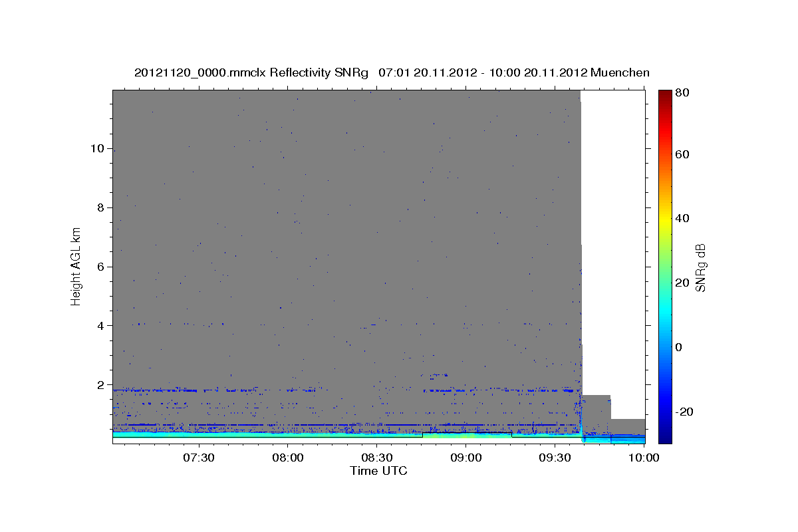Click the 'Time UTC' axis label
Image resolution: width=798 pixels, height=532 pixels.
pos(378,471)
